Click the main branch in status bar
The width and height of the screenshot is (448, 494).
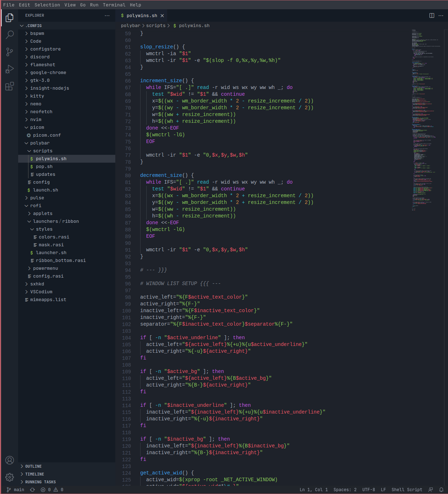(18, 489)
